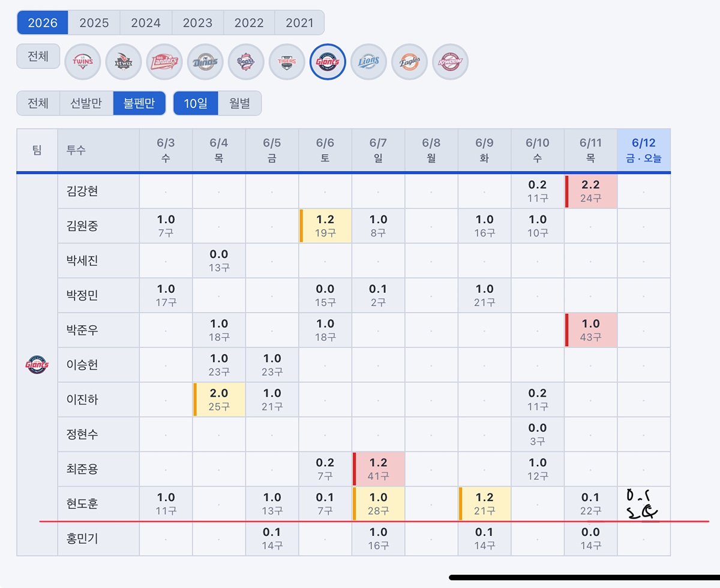Select the KIA Tigers team logo

(x=287, y=62)
